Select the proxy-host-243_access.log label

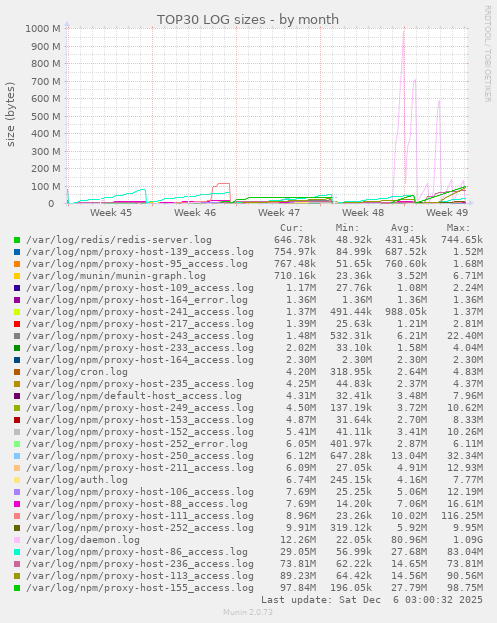140,336
